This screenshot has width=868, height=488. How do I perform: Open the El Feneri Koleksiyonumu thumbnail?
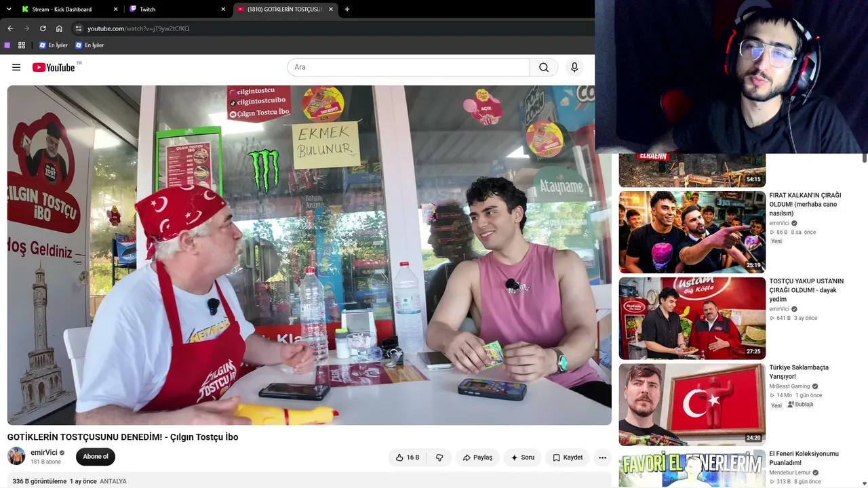click(692, 469)
